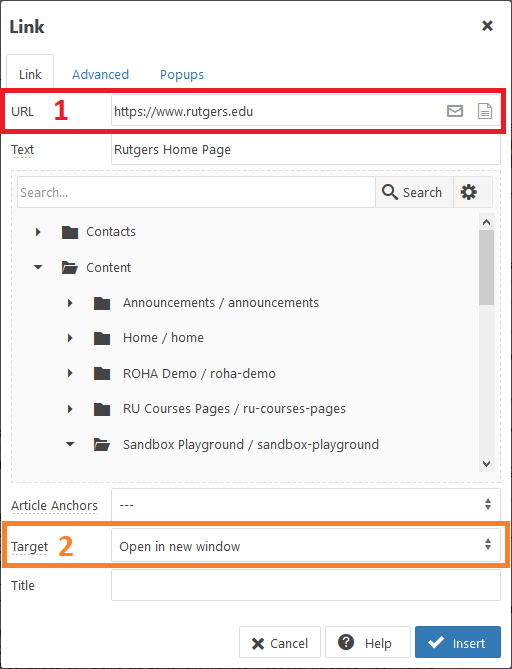Click the Search button
Image resolution: width=512 pixels, height=669 pixels.
412,192
